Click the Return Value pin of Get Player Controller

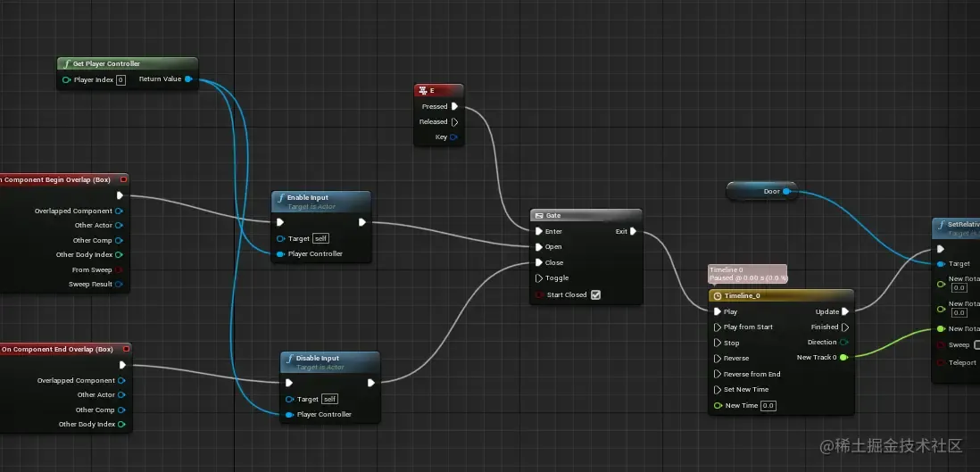[188, 79]
